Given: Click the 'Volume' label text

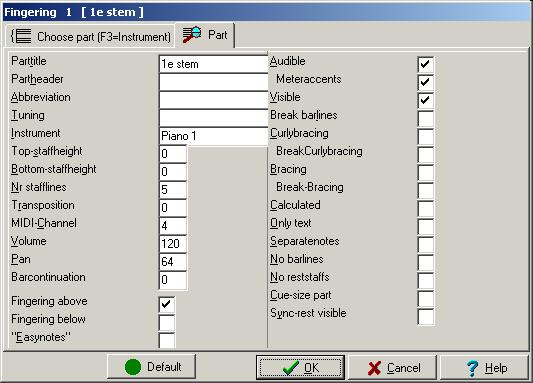Looking at the screenshot, I should coord(29,241).
